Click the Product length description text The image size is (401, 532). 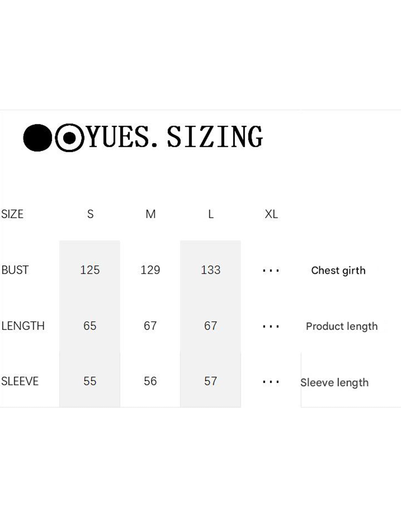click(341, 326)
